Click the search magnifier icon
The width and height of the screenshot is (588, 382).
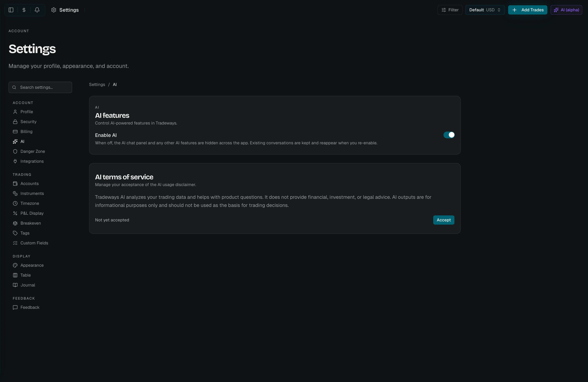[14, 87]
